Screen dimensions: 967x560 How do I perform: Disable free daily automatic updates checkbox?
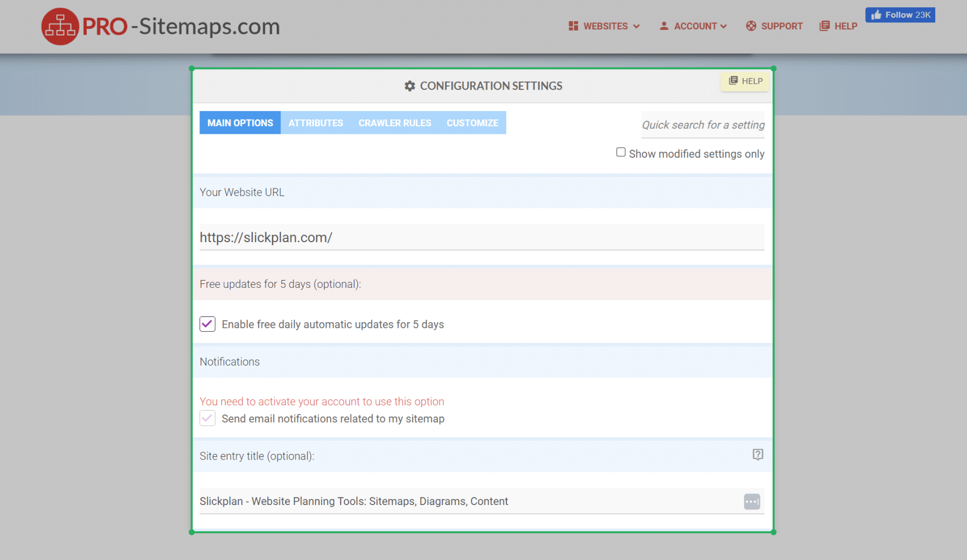coord(207,324)
